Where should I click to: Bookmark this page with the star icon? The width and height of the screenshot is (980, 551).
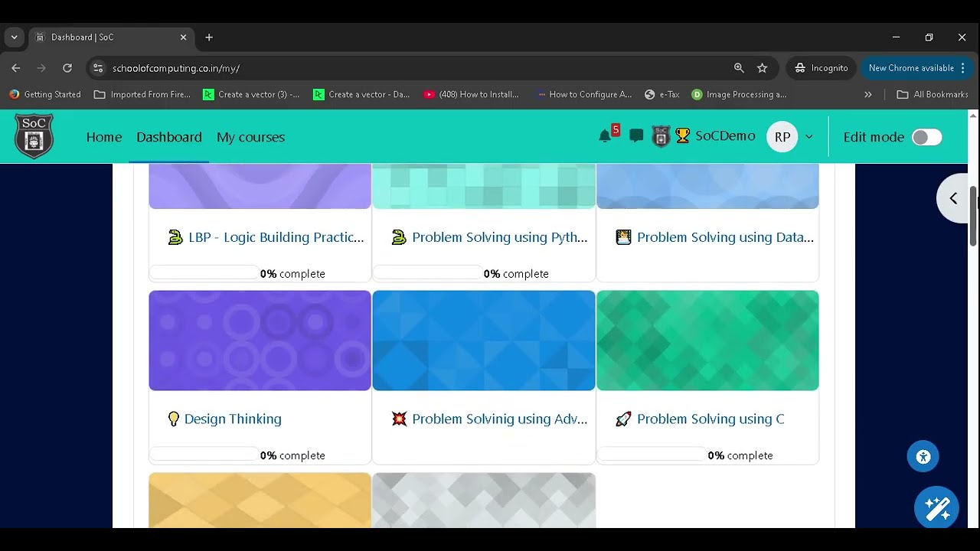[x=762, y=68]
